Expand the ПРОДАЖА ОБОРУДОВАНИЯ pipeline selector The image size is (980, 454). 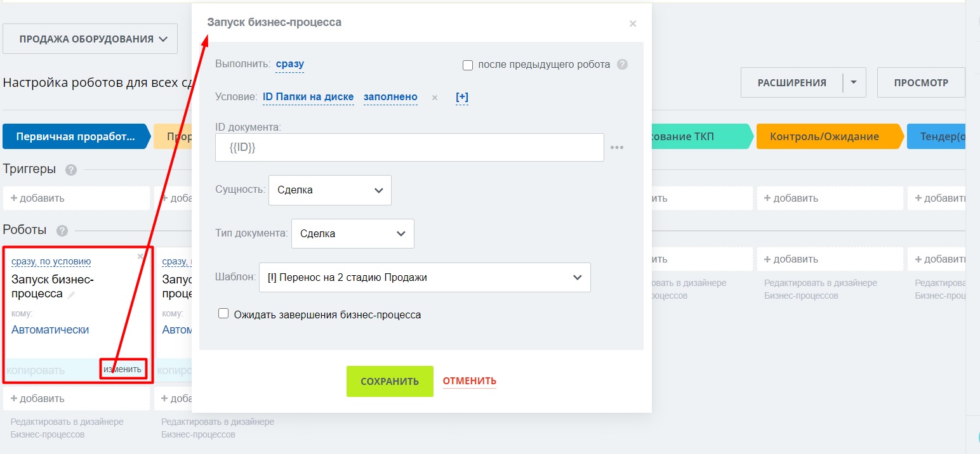tap(90, 39)
